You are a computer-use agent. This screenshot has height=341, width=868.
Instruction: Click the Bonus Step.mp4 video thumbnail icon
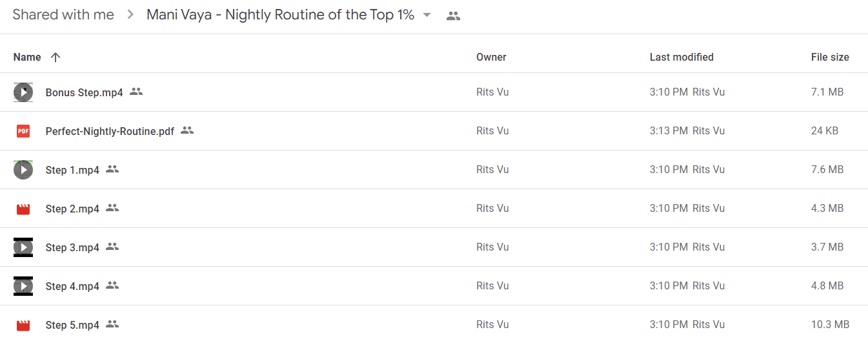23,92
